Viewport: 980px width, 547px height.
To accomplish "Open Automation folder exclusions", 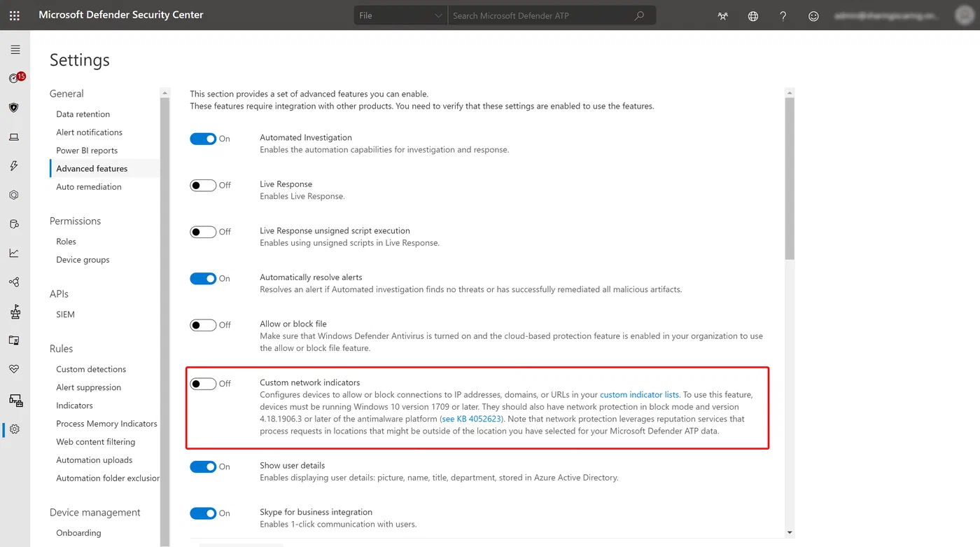I will pos(108,478).
